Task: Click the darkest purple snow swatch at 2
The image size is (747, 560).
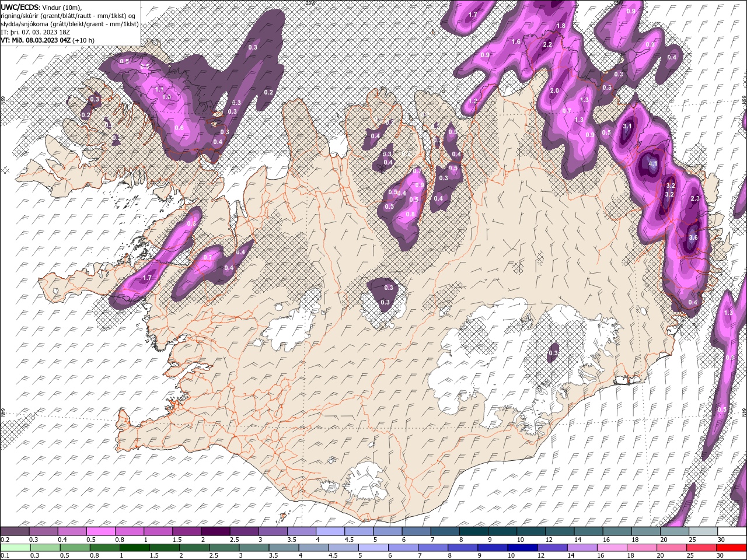Action: [x=216, y=531]
